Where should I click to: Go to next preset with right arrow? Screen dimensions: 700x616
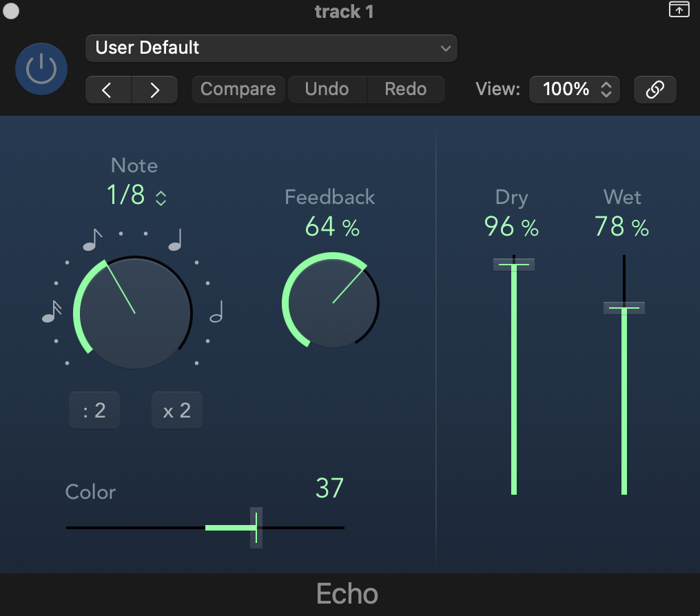click(x=154, y=90)
